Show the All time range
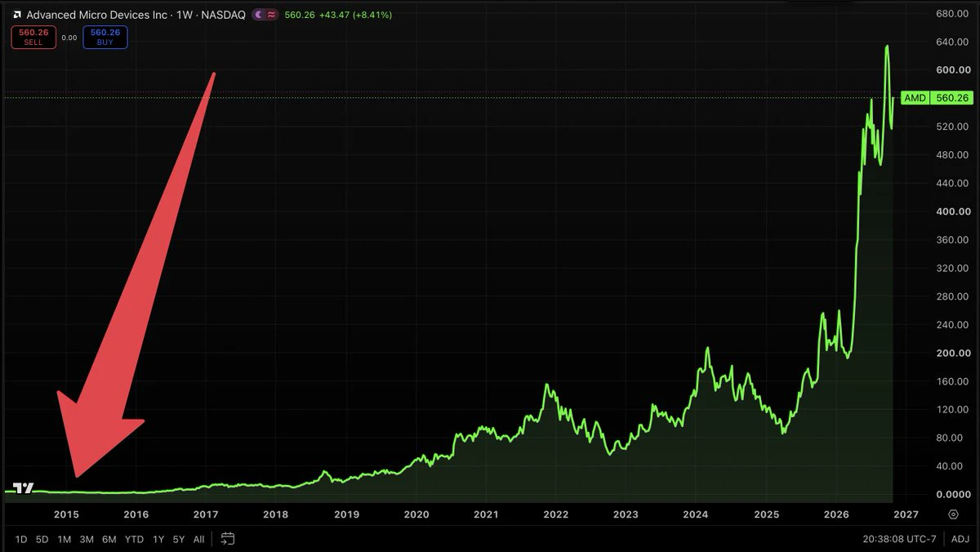 click(x=198, y=539)
